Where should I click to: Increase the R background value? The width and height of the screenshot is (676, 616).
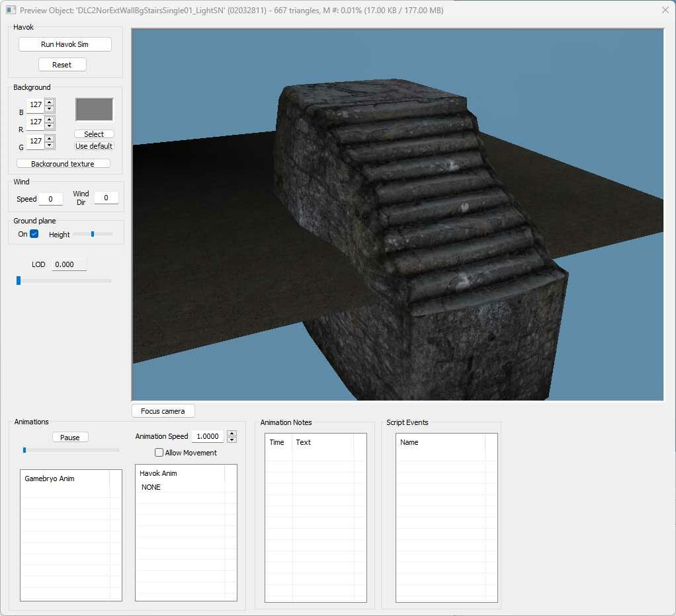(50, 120)
